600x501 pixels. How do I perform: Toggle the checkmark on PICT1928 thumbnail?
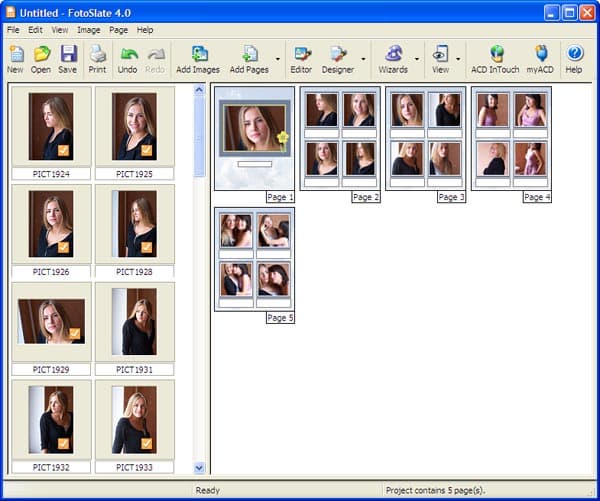point(147,248)
